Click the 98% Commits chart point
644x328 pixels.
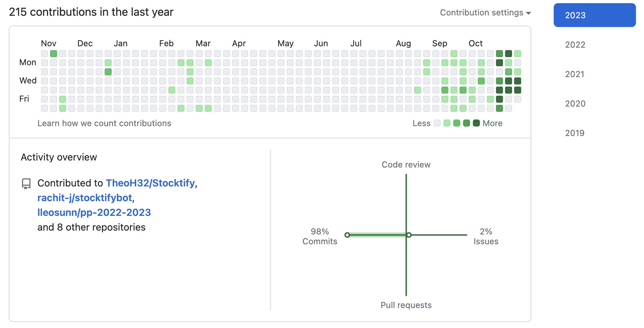[347, 235]
